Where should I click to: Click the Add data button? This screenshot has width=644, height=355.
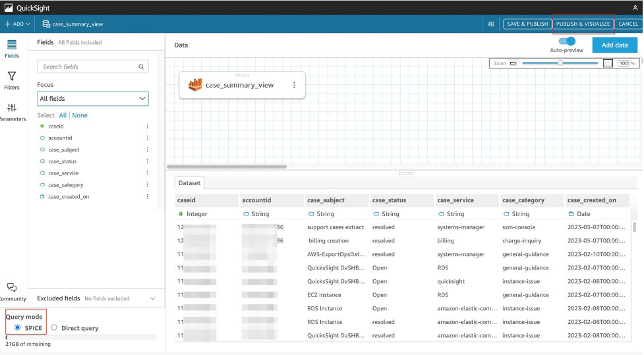pyautogui.click(x=614, y=45)
